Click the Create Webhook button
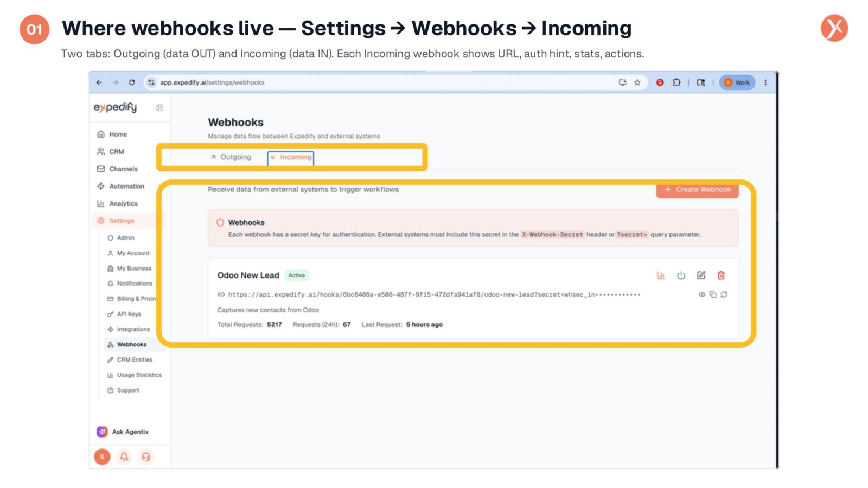This screenshot has height=488, width=868. click(698, 190)
